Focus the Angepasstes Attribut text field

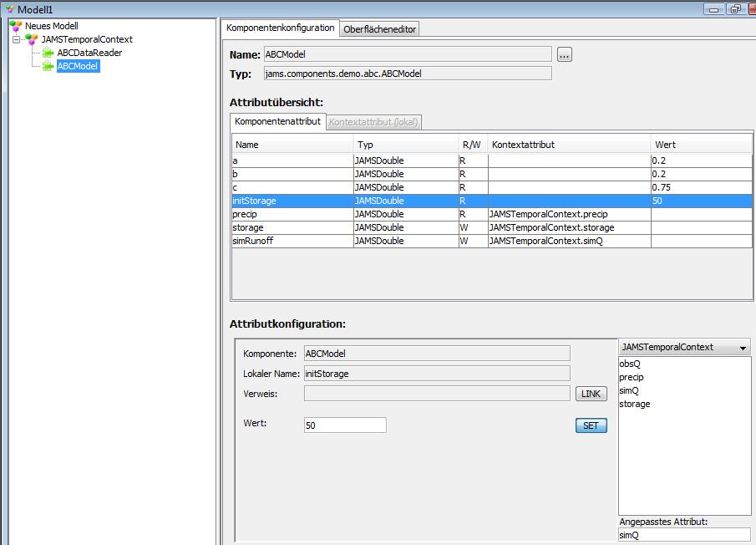[x=684, y=535]
